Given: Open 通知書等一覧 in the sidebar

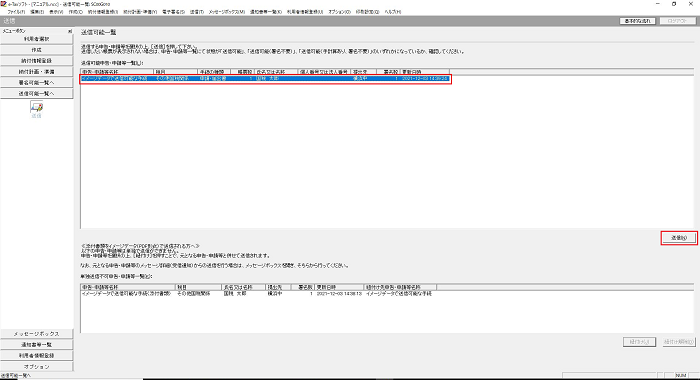Looking at the screenshot, I should (x=37, y=345).
